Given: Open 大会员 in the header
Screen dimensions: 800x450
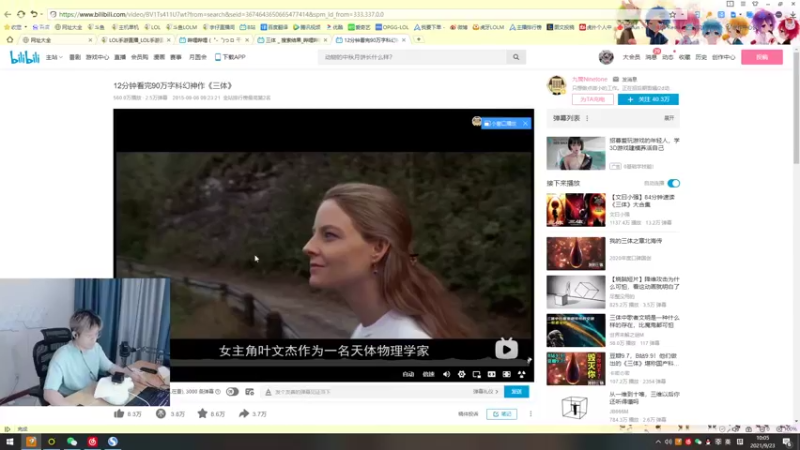Looking at the screenshot, I should pos(631,57).
